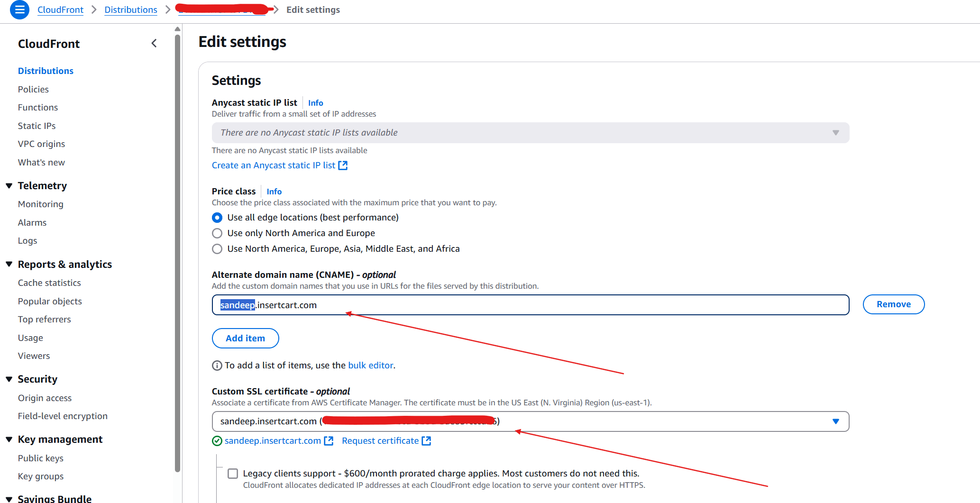This screenshot has height=503, width=980.
Task: Click the info circle icon near bulk editor
Action: (217, 366)
